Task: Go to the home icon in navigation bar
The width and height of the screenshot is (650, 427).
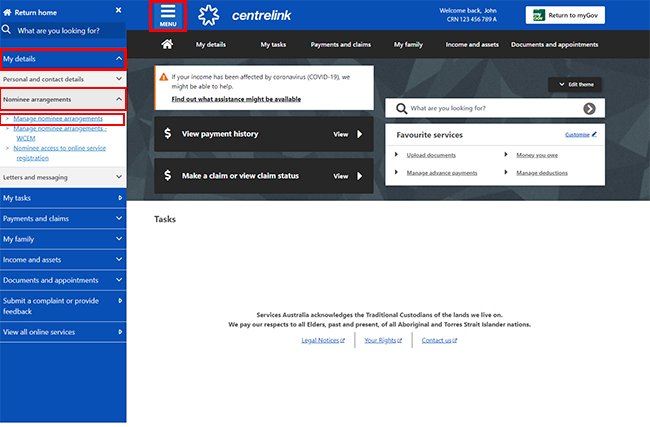Action: (167, 44)
